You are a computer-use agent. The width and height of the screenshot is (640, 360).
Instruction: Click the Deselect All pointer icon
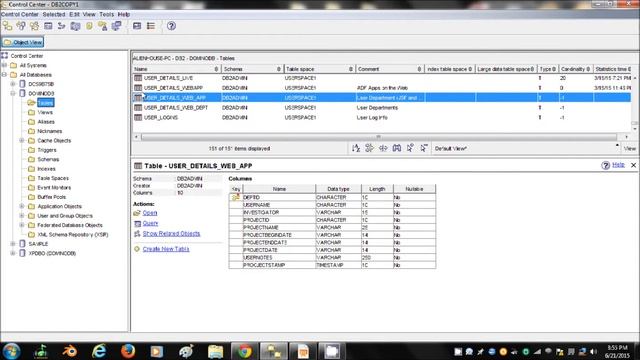(424, 148)
